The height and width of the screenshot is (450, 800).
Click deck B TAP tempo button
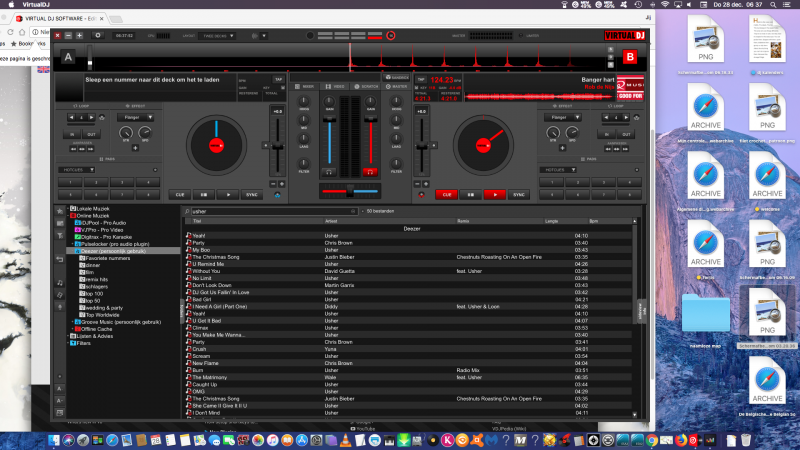pos(421,80)
